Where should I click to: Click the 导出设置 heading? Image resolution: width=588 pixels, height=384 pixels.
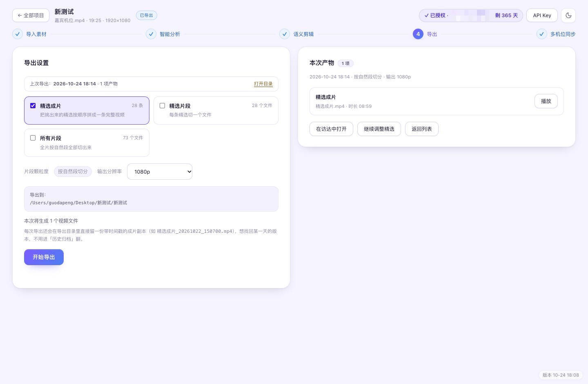point(36,63)
